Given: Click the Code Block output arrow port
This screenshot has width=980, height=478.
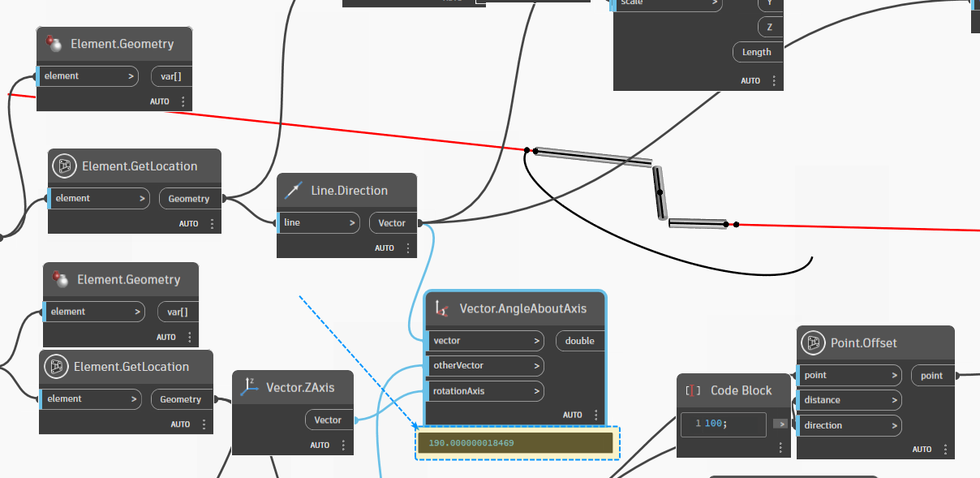Looking at the screenshot, I should click(780, 424).
